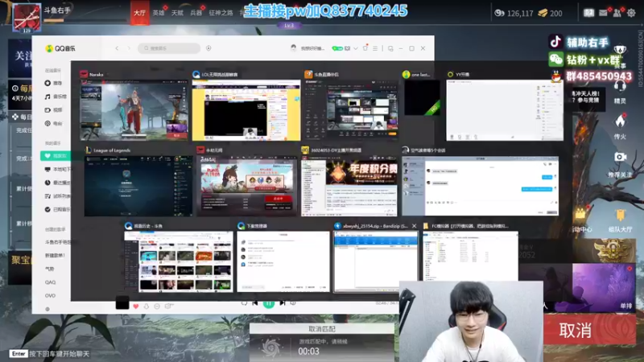644x362 pixels.
Task: Open game settings gear icon
Action: [x=631, y=13]
